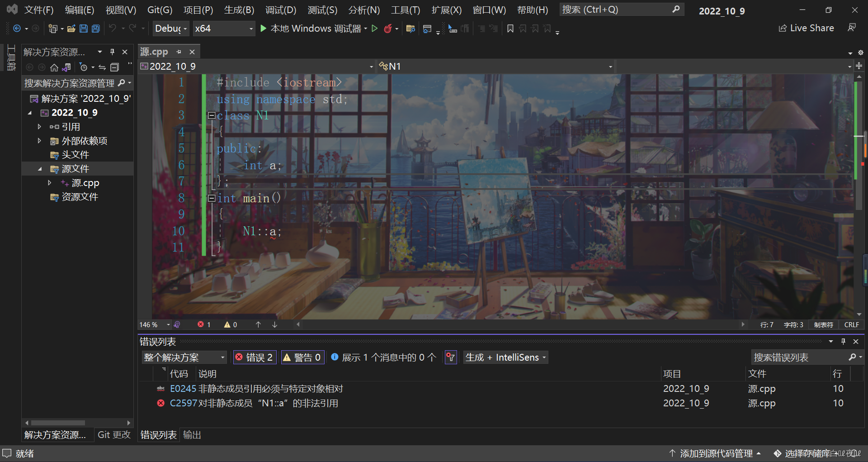Image resolution: width=868 pixels, height=462 pixels.
Task: Click the editor warning count indicator
Action: coord(231,324)
